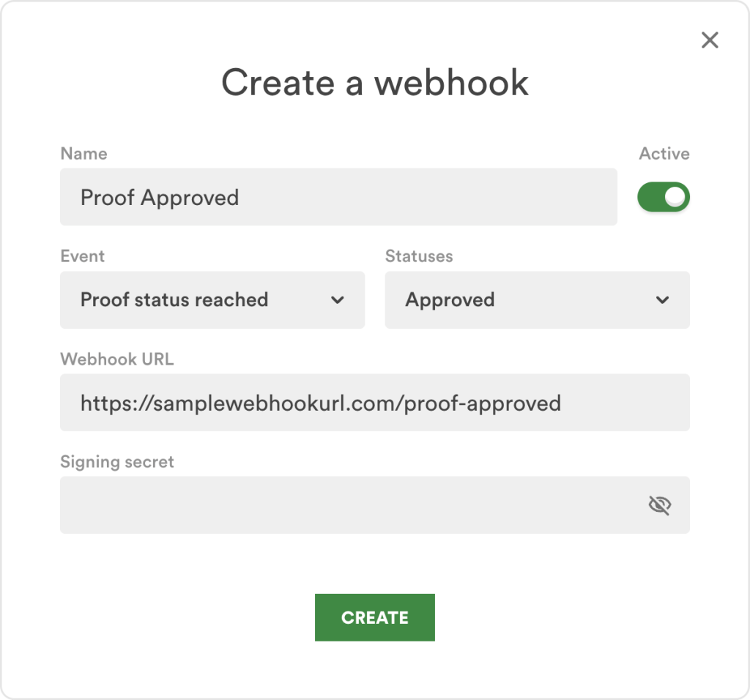Click the Webhook URL label
750x700 pixels.
pyautogui.click(x=116, y=360)
